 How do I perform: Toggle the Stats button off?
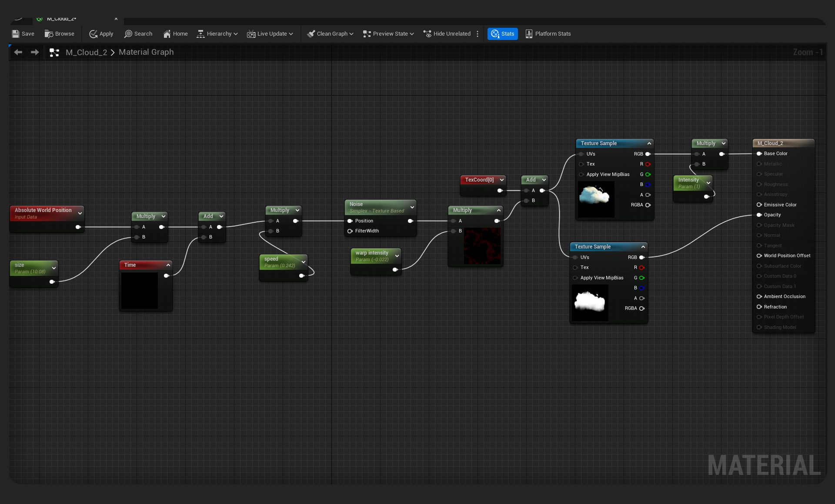[502, 34]
